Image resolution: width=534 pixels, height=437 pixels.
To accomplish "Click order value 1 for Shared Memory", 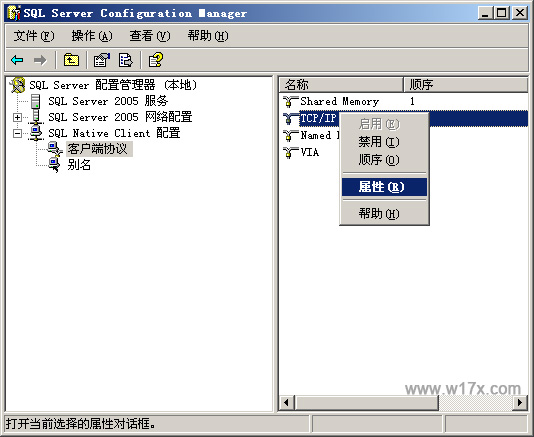I will 412,102.
